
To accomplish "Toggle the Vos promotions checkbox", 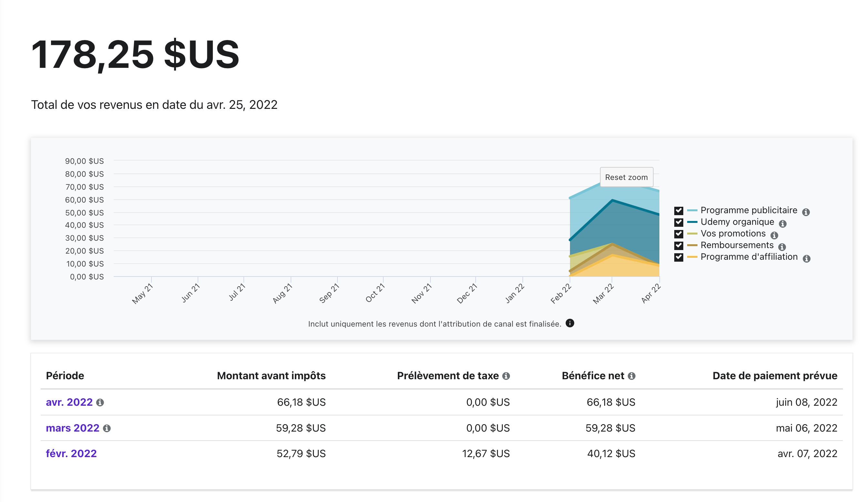I will (678, 234).
